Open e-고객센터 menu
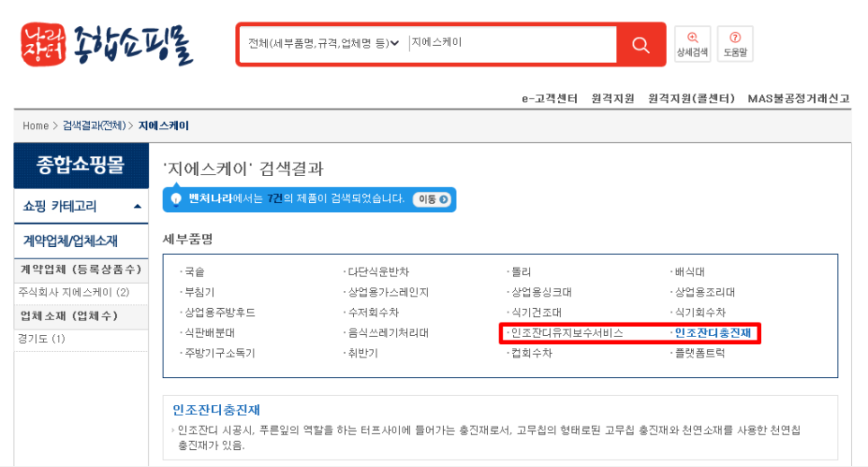 point(549,99)
